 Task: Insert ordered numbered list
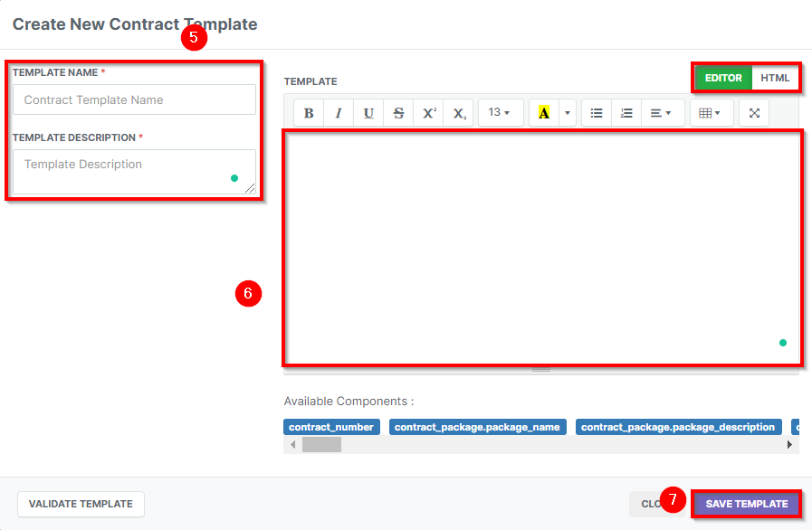[626, 113]
